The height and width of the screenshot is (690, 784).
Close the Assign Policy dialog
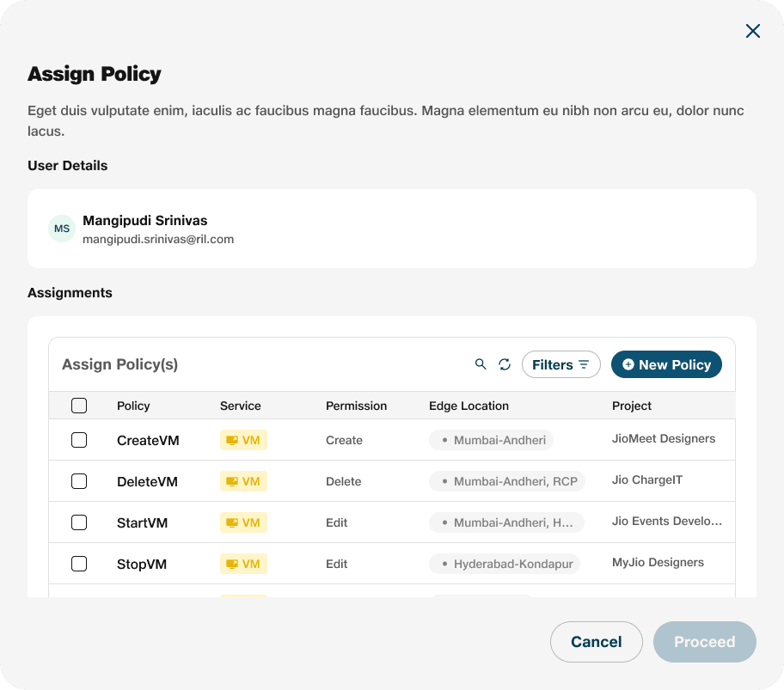pos(752,31)
